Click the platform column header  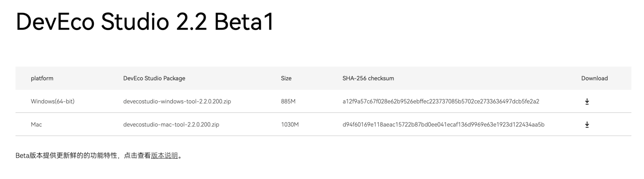click(x=42, y=78)
